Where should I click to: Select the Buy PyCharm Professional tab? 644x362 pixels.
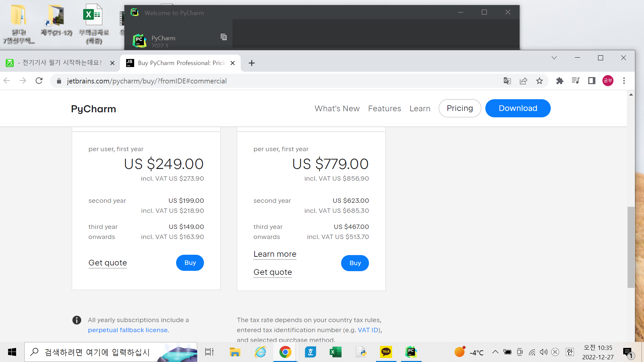(180, 63)
